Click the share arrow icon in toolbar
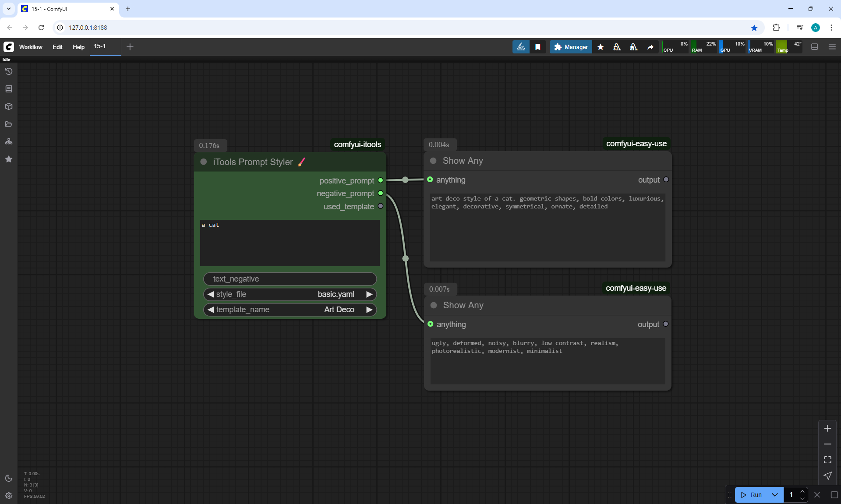 click(650, 47)
